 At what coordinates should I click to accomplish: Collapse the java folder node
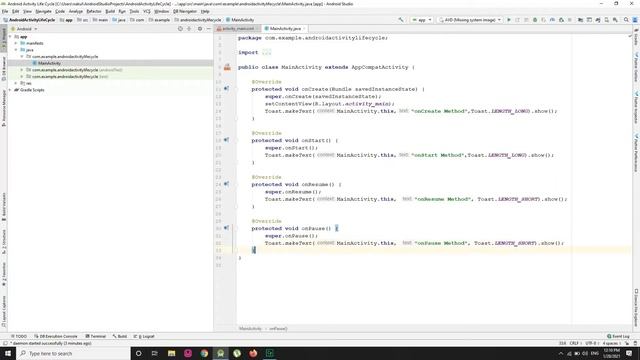point(16,50)
